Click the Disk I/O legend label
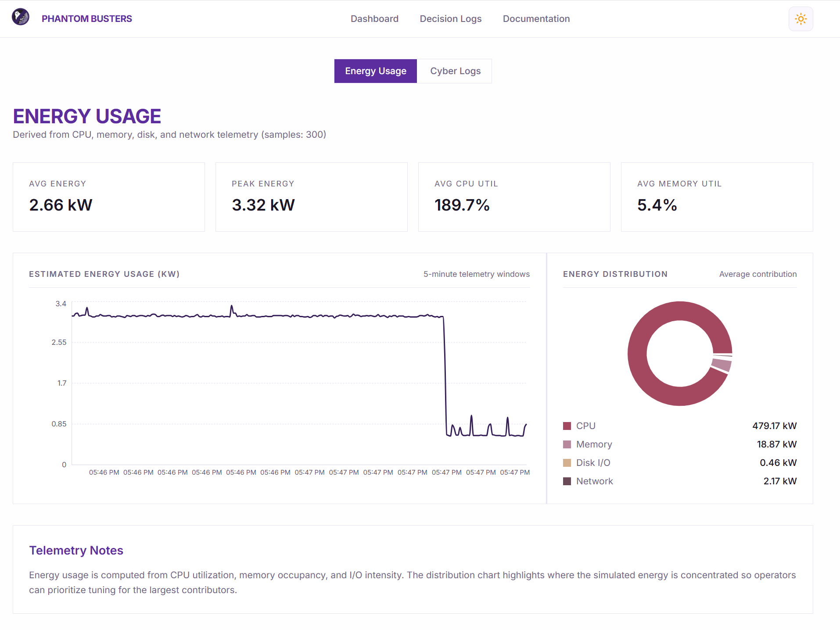 (x=593, y=463)
